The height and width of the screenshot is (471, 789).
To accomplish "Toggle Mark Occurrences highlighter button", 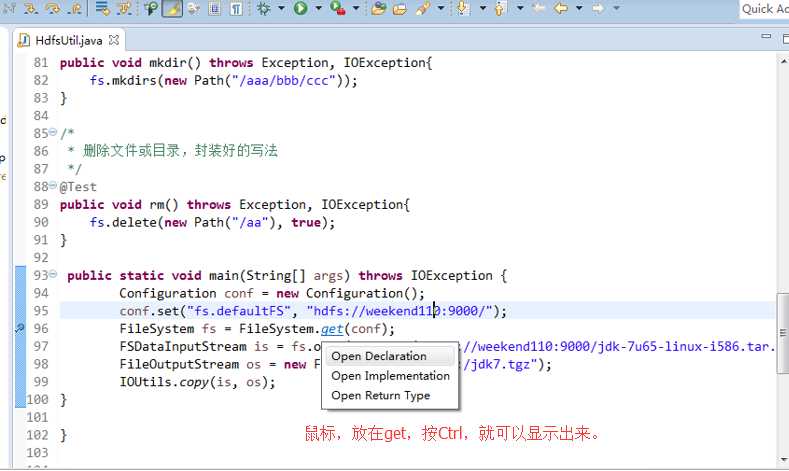I will [x=172, y=8].
